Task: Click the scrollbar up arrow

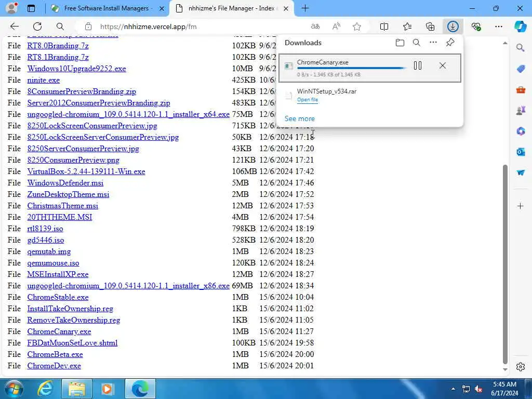Action: click(x=505, y=43)
